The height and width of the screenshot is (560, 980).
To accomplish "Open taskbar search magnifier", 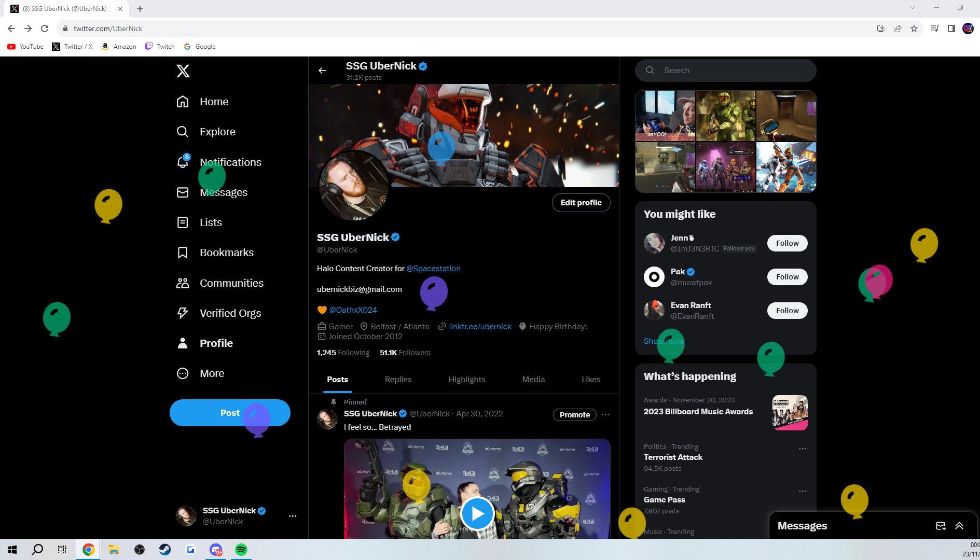I will coord(37,550).
